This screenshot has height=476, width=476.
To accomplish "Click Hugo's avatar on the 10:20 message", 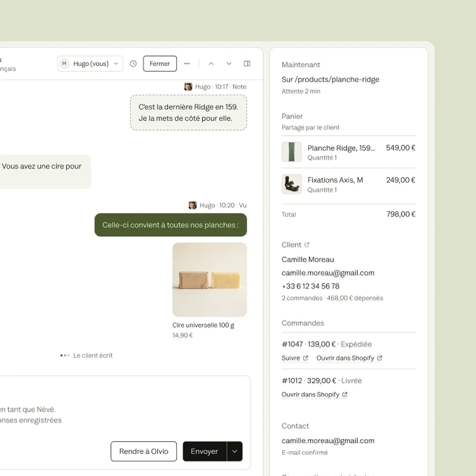I will (x=193, y=205).
